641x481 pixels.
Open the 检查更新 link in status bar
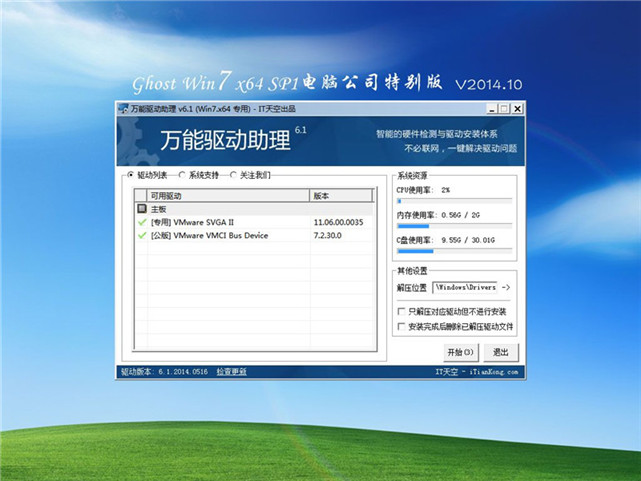(231, 371)
